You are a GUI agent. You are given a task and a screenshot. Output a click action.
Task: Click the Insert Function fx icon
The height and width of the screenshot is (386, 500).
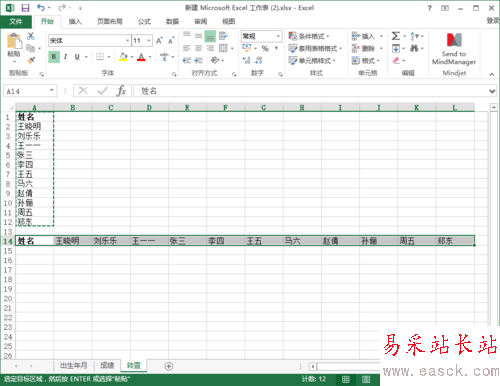click(x=121, y=91)
